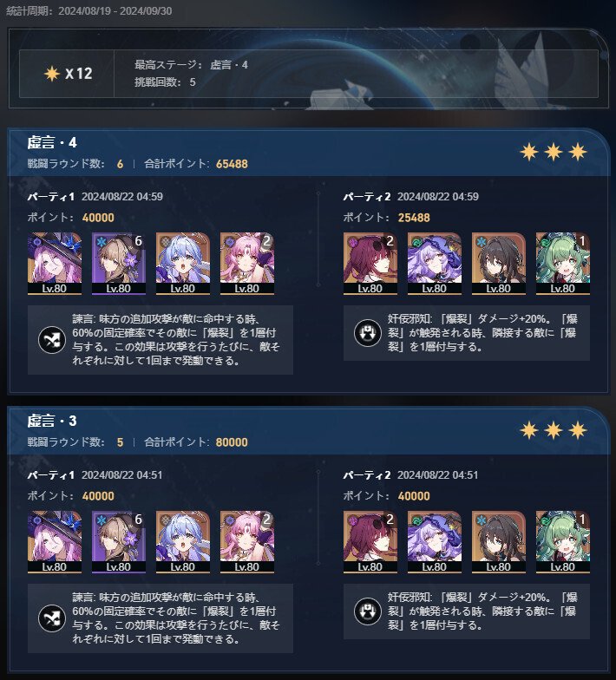Viewport: 616px width, 680px height.
Task: Click total points 65488 in 虚言・4
Action: tap(232, 164)
